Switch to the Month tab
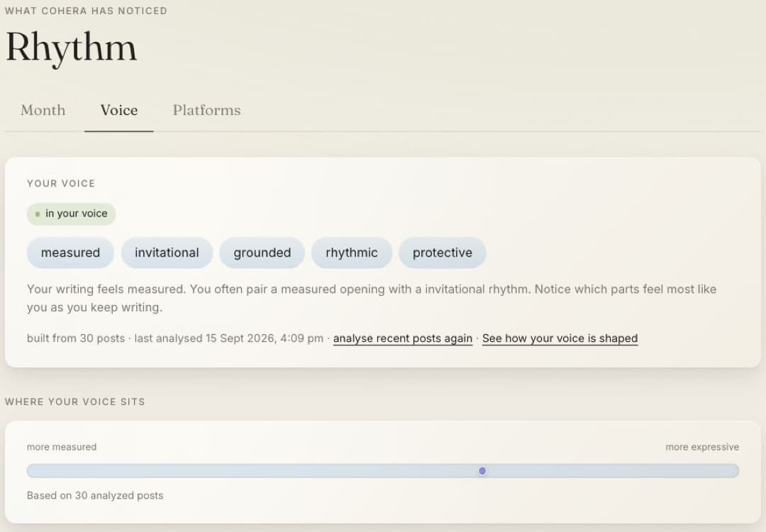The width and height of the screenshot is (766, 532). [43, 110]
